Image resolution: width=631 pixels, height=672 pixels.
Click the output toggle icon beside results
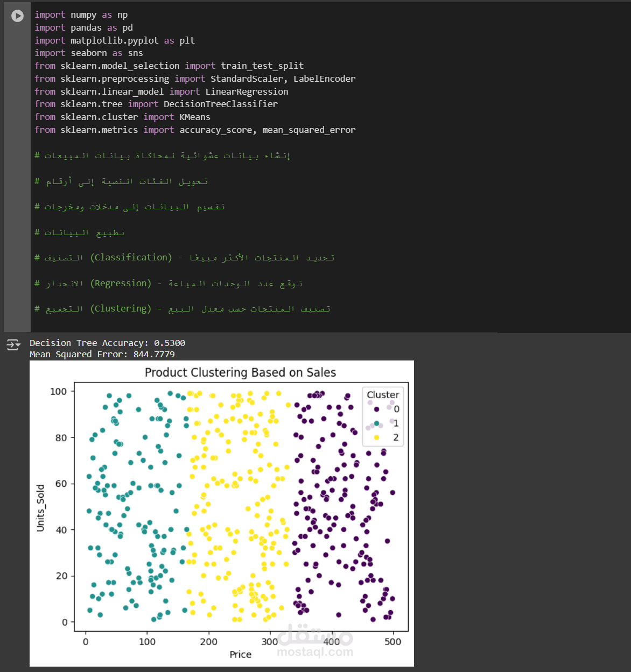[x=13, y=345]
